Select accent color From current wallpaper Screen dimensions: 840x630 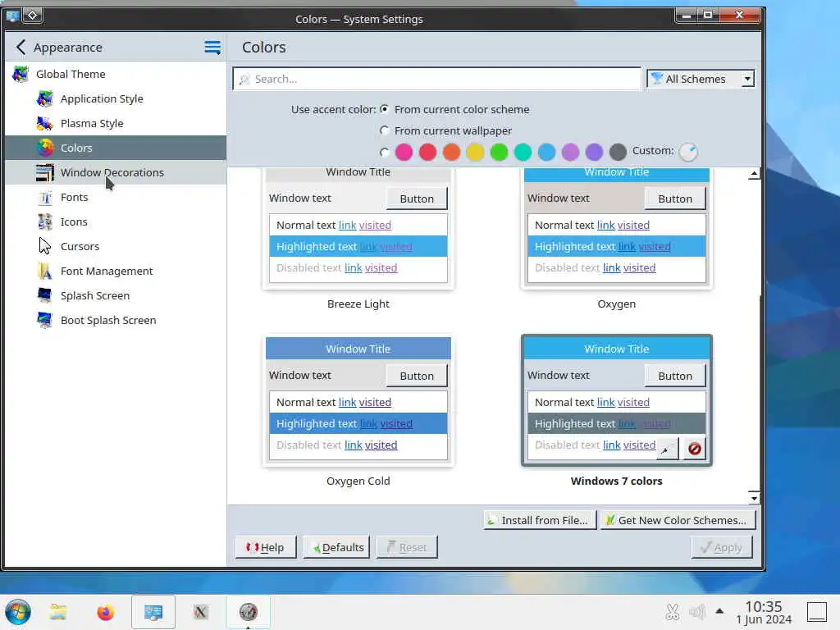click(x=384, y=130)
